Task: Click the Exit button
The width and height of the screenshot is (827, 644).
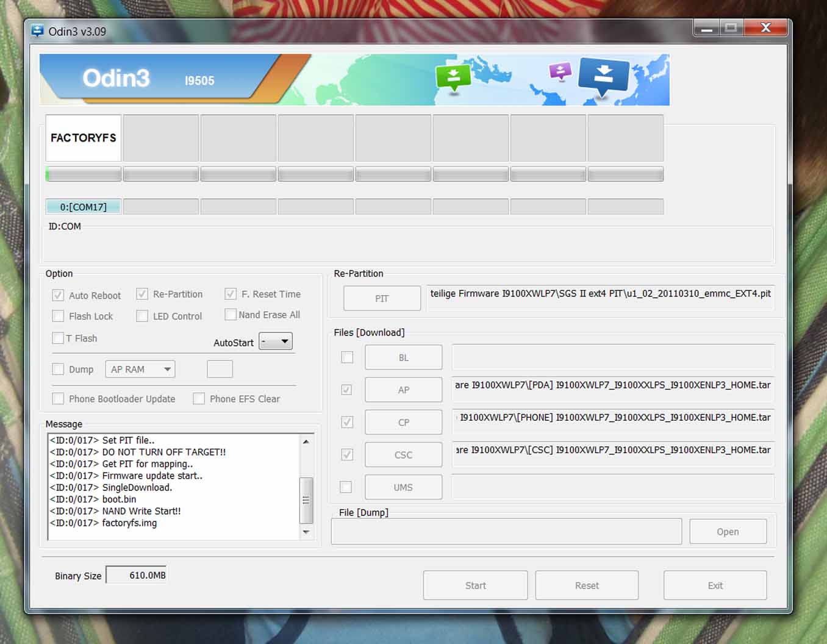Action: tap(715, 585)
